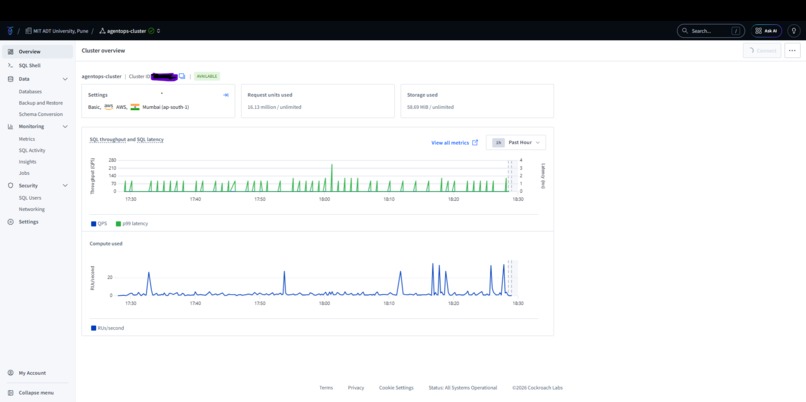Open Cookie Settings footer link
Viewport: 806px width, 402px height.
396,388
